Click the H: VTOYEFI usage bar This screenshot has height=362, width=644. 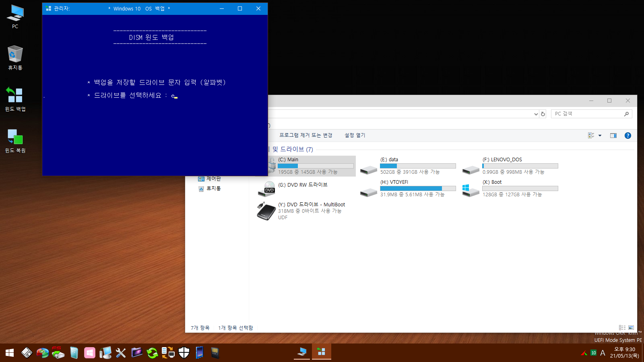tap(418, 189)
